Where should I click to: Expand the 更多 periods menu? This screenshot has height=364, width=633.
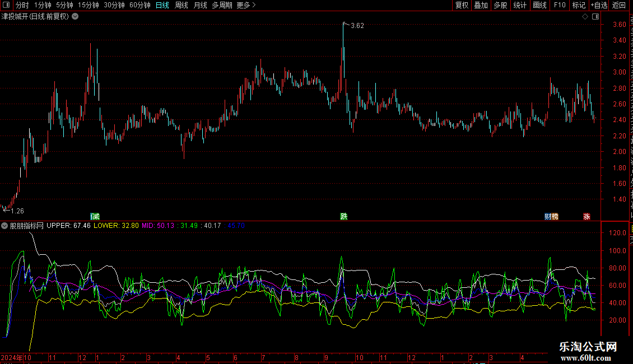point(246,5)
